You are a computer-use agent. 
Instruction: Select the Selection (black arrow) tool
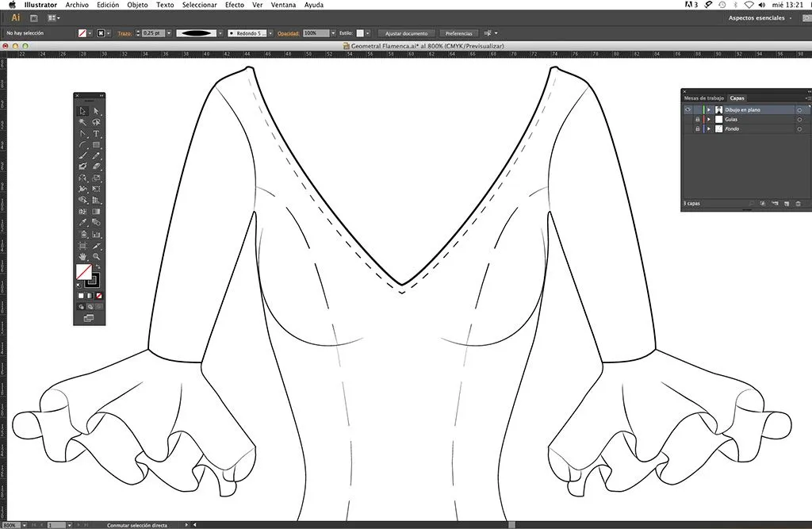pyautogui.click(x=82, y=111)
